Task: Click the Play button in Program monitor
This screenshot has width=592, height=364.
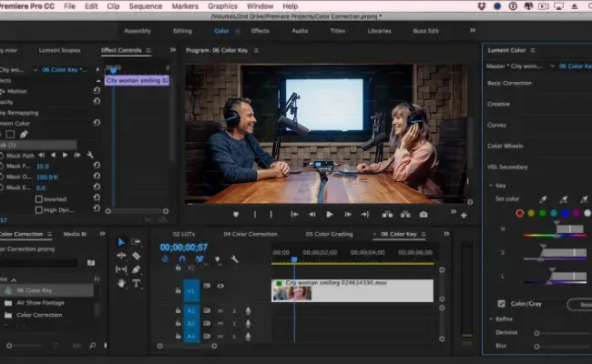Action: point(329,214)
